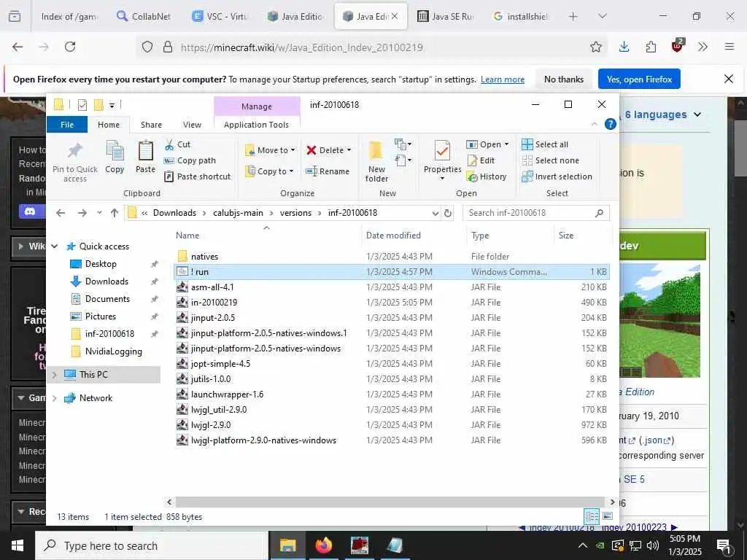This screenshot has height=560, width=747.
Task: Open Windows Start menu
Action: (x=18, y=545)
